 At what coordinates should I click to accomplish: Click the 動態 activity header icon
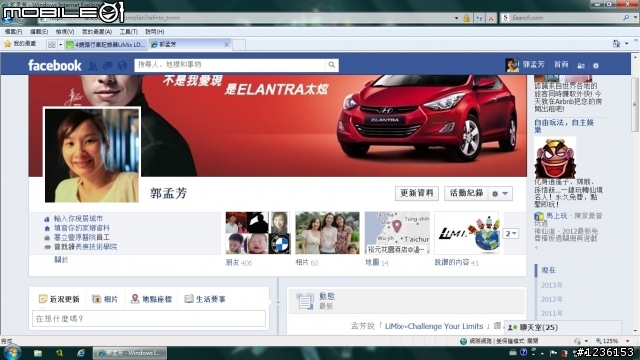click(304, 301)
